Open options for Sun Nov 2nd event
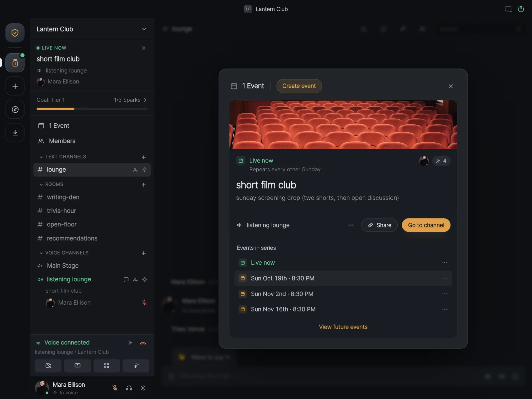 pos(445,294)
